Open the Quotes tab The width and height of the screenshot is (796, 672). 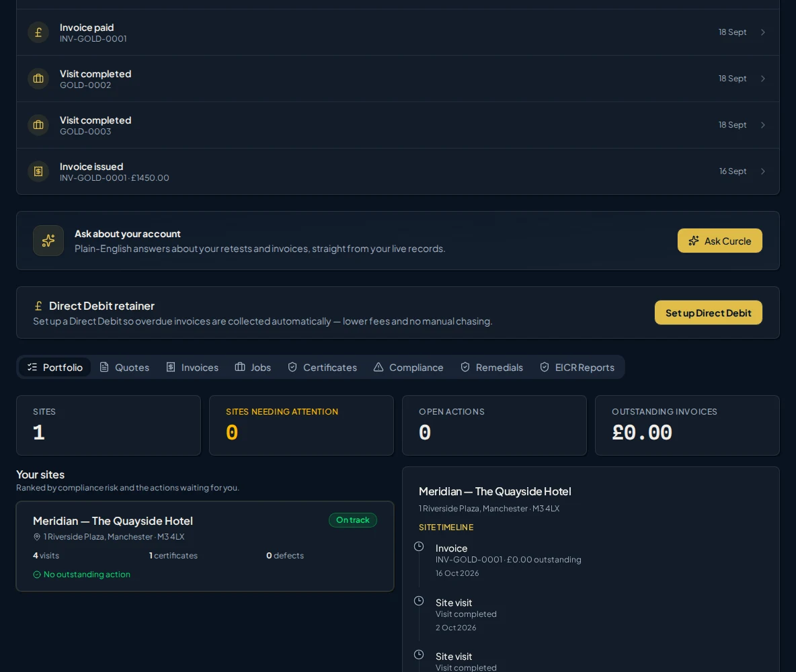(x=124, y=367)
